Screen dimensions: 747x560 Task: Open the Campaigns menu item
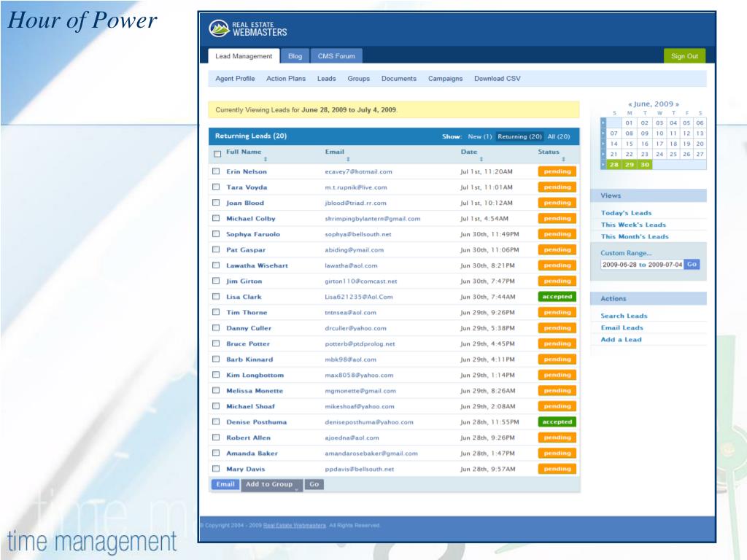tap(445, 79)
